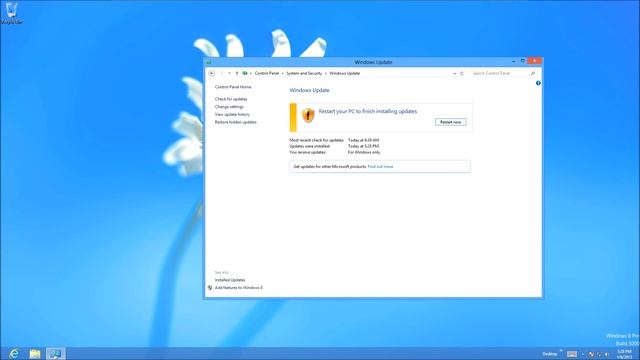The image size is (640, 360).
Task: Open Internet Explorer from the taskbar
Action: point(13,353)
